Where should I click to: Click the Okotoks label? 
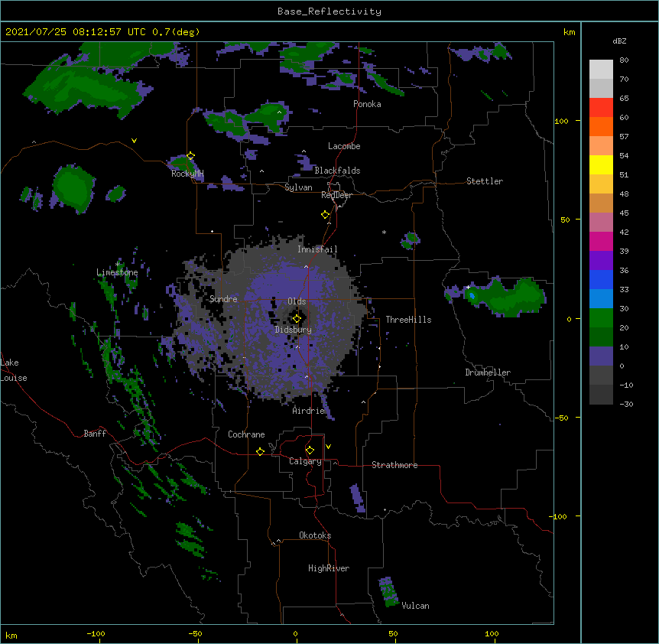click(315, 535)
